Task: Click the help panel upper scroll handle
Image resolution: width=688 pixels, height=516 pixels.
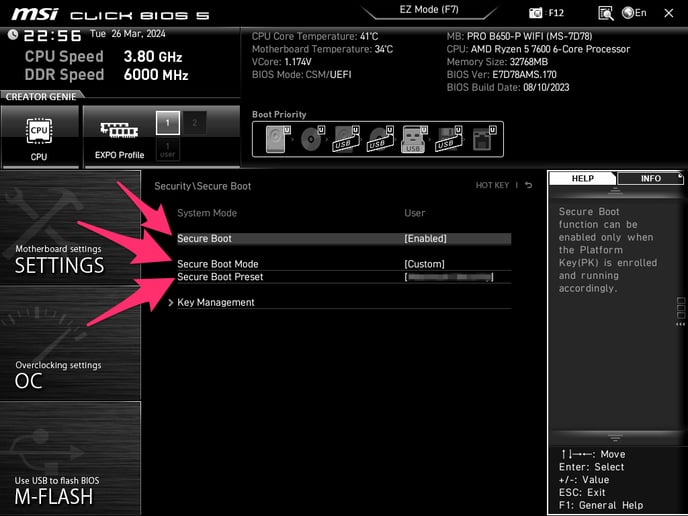Action: click(x=615, y=190)
